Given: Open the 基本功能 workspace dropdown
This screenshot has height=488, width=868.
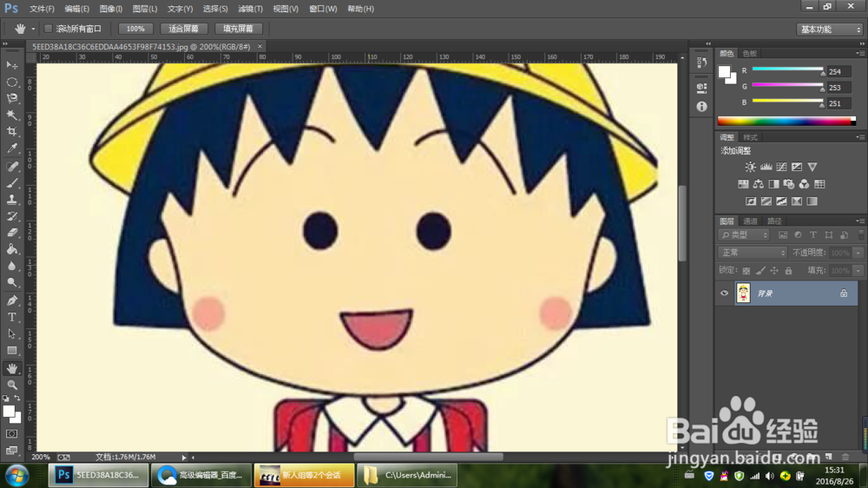Looking at the screenshot, I should [x=829, y=30].
